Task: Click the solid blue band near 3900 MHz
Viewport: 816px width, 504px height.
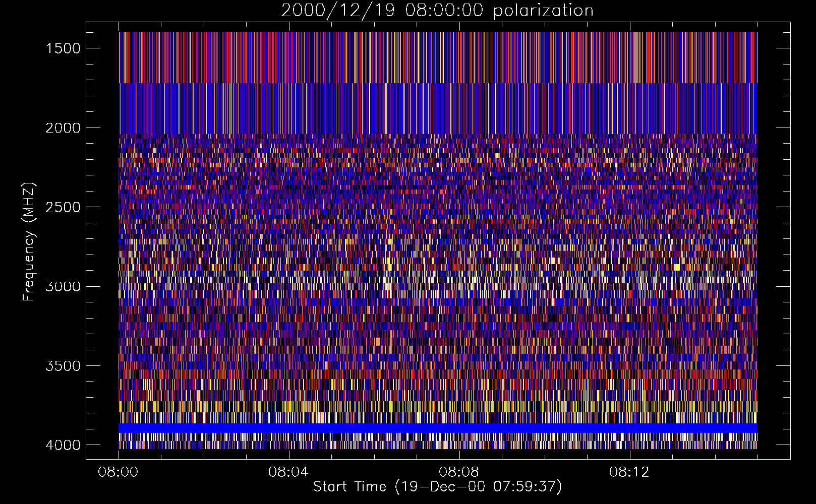Action: pyautogui.click(x=438, y=428)
